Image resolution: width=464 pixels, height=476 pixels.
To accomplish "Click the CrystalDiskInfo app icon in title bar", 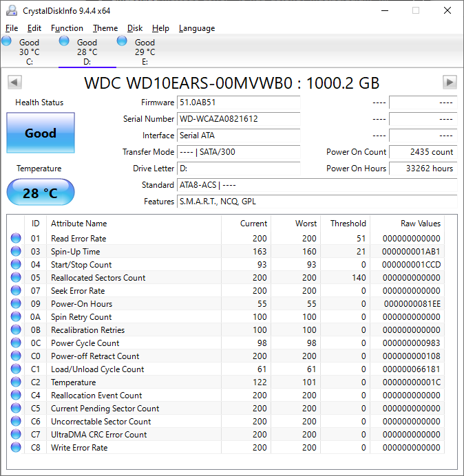I will tap(12, 10).
